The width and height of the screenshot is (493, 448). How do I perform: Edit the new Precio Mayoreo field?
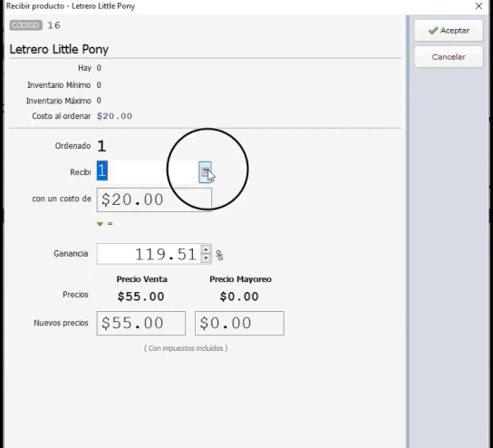coord(239,324)
